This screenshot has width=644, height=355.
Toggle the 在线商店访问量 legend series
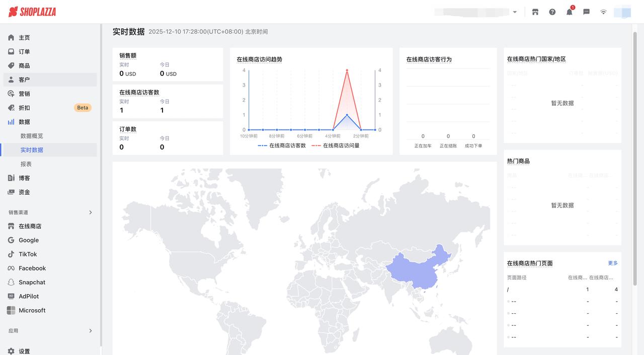click(x=336, y=145)
